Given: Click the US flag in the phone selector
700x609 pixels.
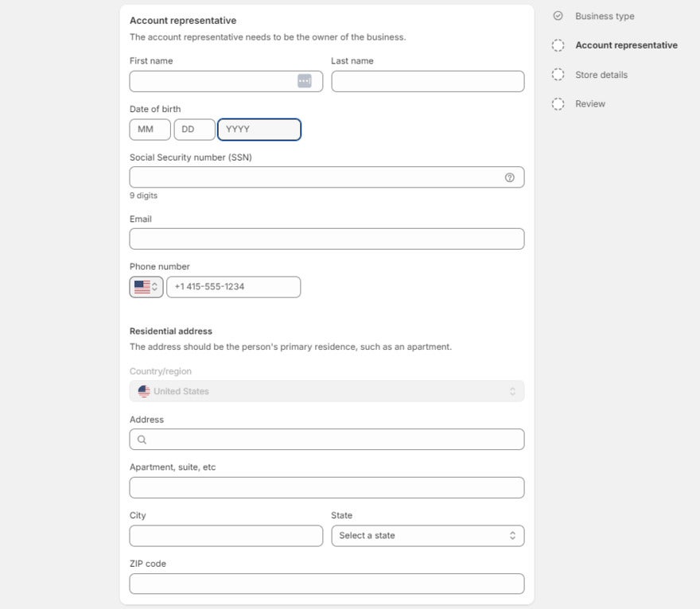Looking at the screenshot, I should [x=140, y=286].
